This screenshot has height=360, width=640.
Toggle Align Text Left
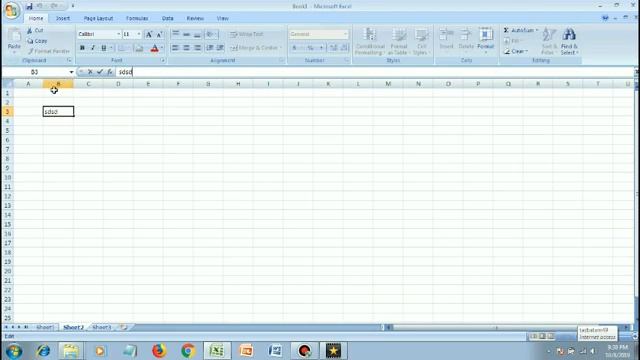coord(176,48)
